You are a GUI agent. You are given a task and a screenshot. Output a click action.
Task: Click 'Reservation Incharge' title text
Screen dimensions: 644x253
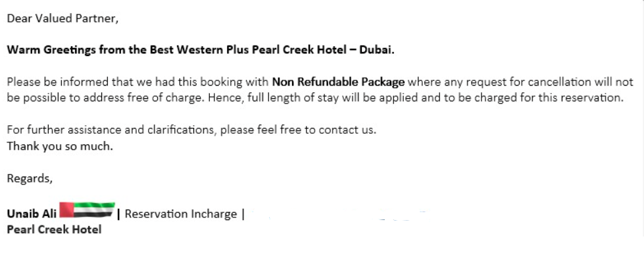tap(181, 214)
